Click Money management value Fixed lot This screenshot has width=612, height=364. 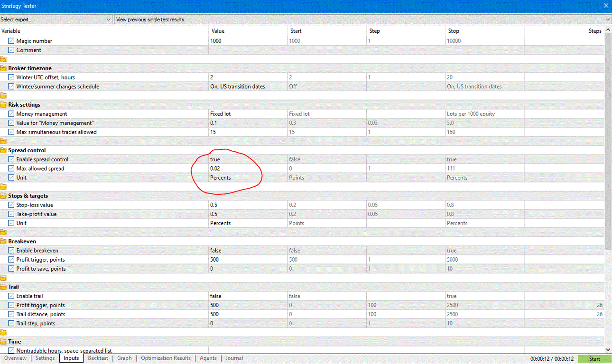(x=248, y=114)
